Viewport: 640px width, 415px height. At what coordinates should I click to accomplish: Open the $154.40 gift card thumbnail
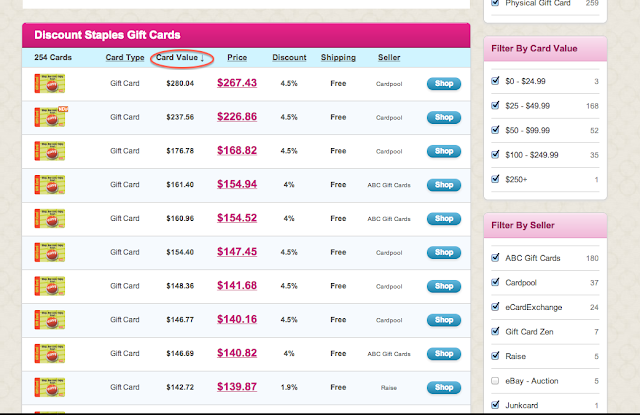pyautogui.click(x=50, y=252)
